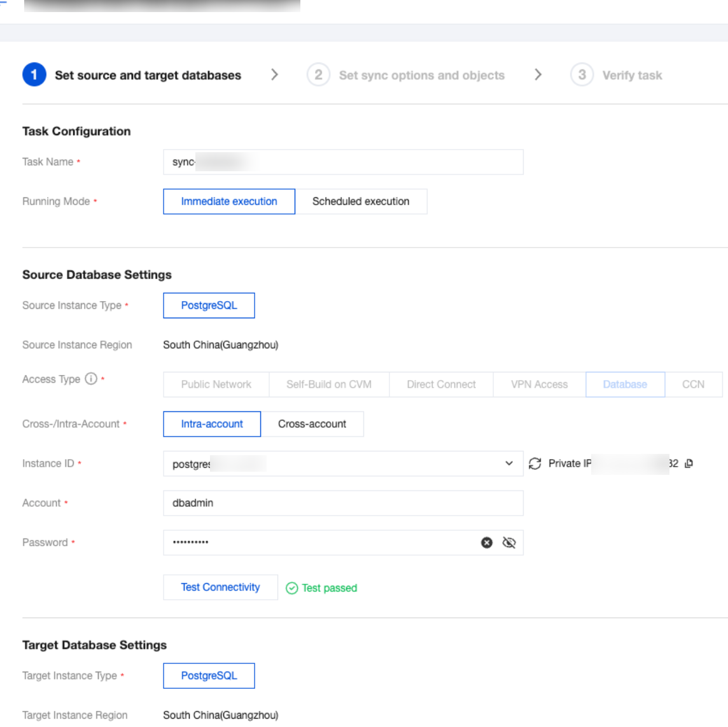Screen dimensions: 728x727
Task: Click the Test Connectivity button
Action: 220,587
